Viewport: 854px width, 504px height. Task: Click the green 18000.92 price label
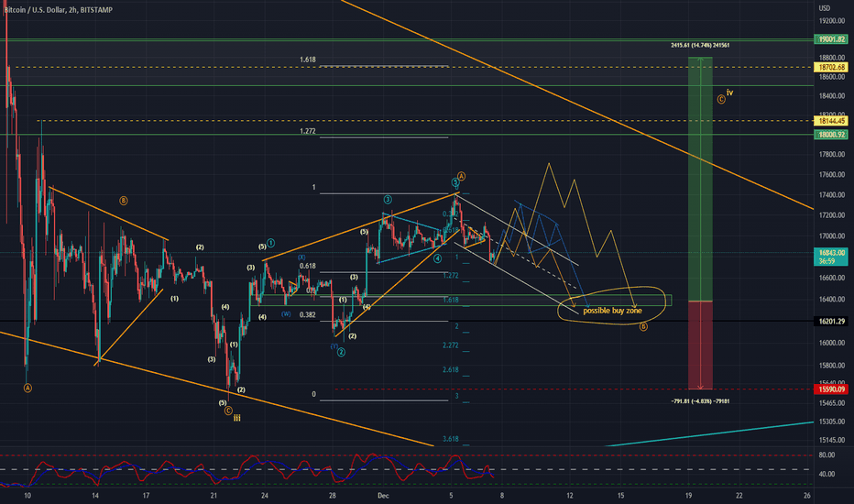pyautogui.click(x=831, y=135)
